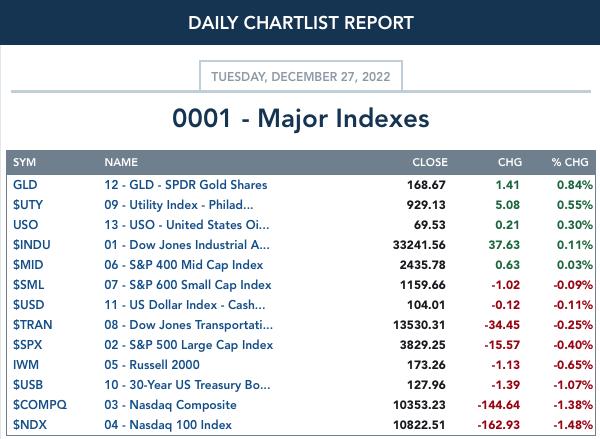Open the $UTY symbol link
This screenshot has width=600, height=439.
click(28, 205)
